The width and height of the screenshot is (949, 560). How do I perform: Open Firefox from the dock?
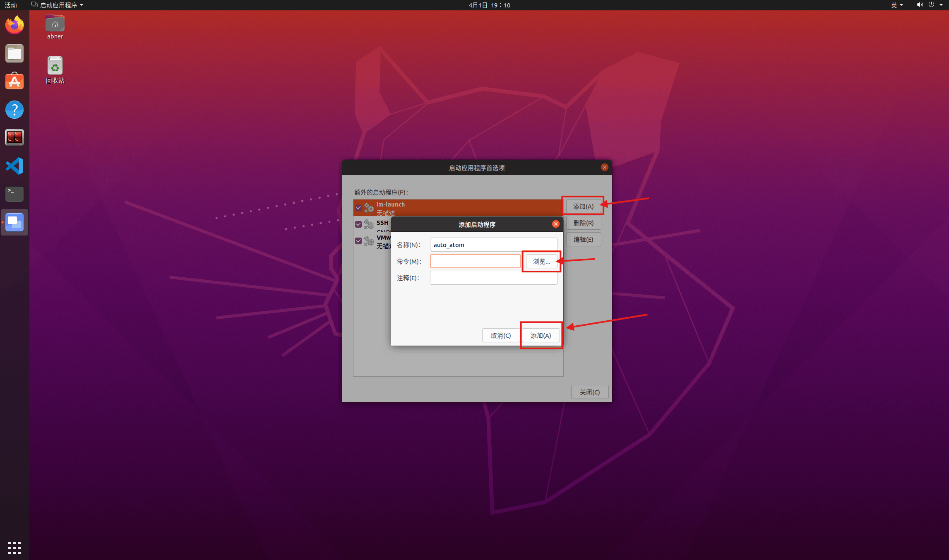pyautogui.click(x=14, y=25)
